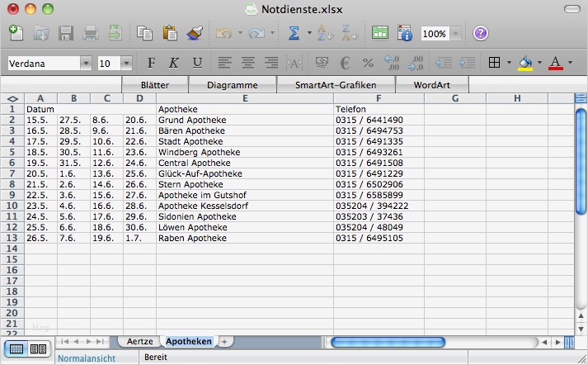Screen dimensions: 588x365
Task: Apply red font color
Action: click(x=556, y=63)
